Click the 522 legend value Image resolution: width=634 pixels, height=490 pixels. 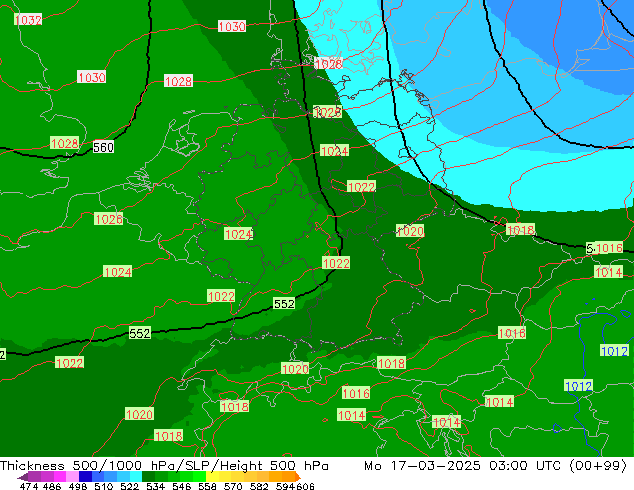129,486
